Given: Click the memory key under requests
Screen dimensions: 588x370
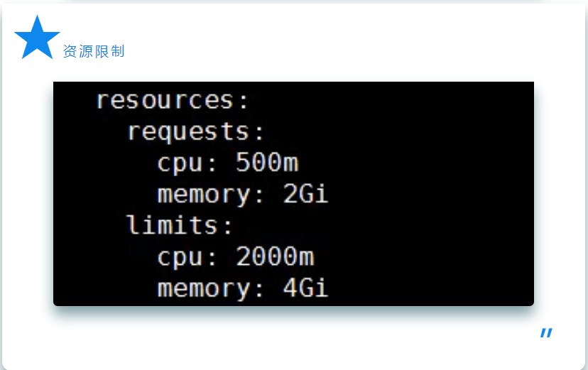Looking at the screenshot, I should pyautogui.click(x=204, y=194).
